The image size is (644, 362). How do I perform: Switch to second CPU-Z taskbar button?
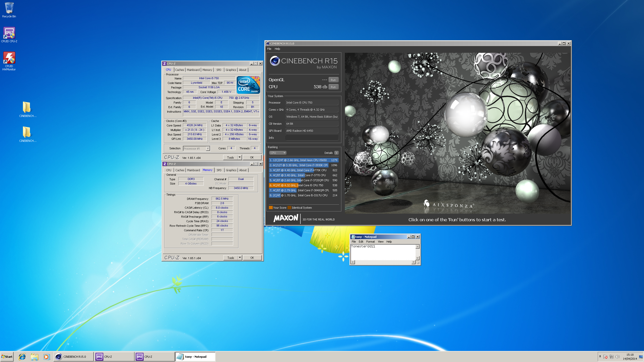click(x=154, y=356)
